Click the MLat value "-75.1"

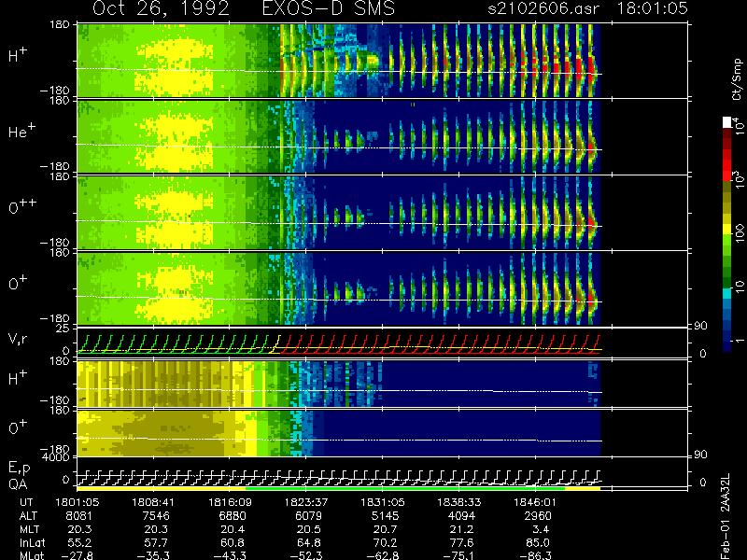tap(459, 555)
